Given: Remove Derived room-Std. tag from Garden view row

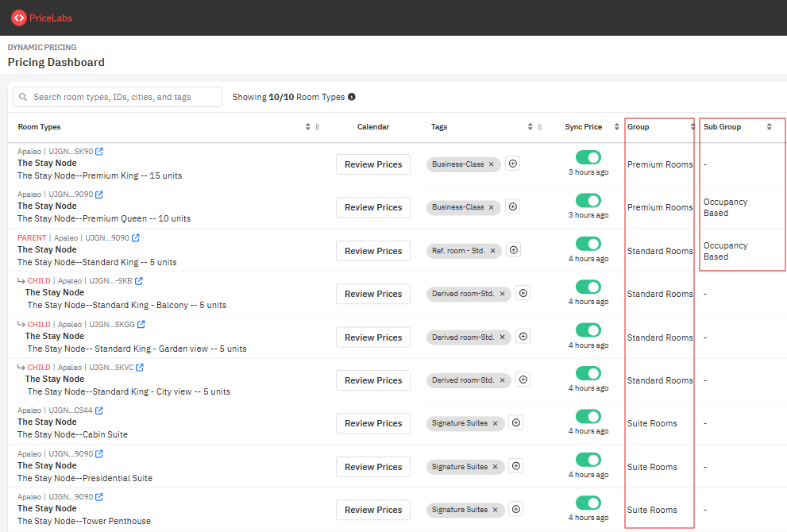Looking at the screenshot, I should 503,337.
